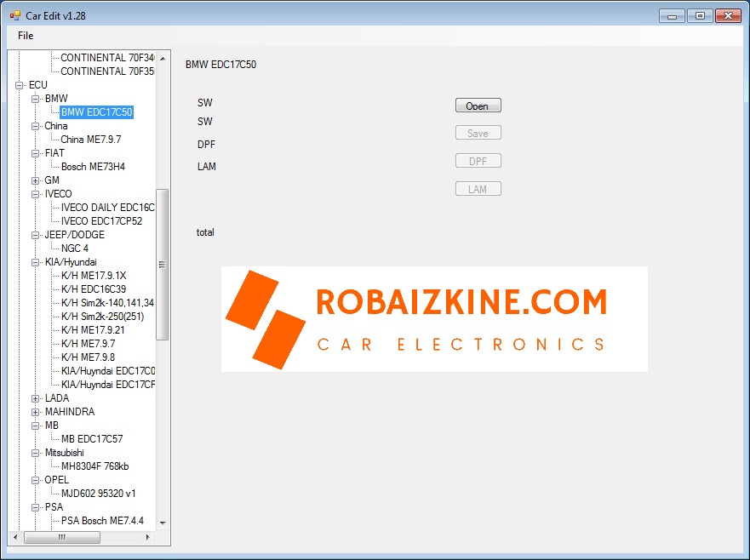Screen dimensions: 750x560
Task: Pick NGC 4 under JEEP/DODGE
Action: tap(74, 249)
